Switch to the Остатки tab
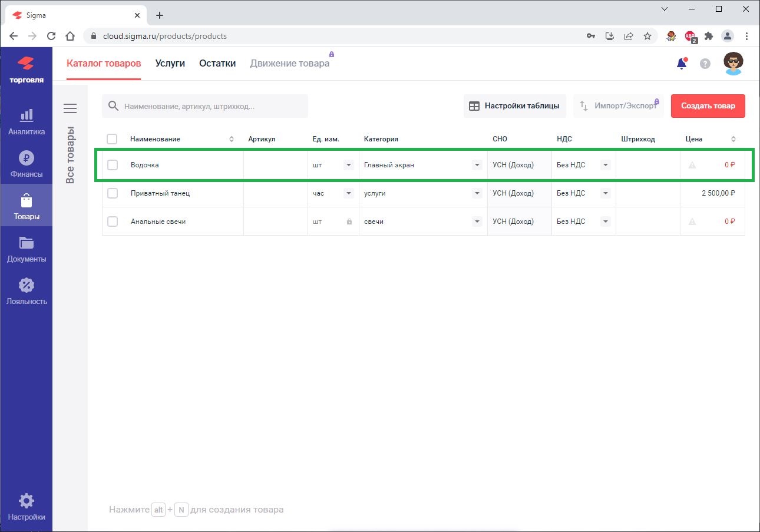 pos(217,63)
